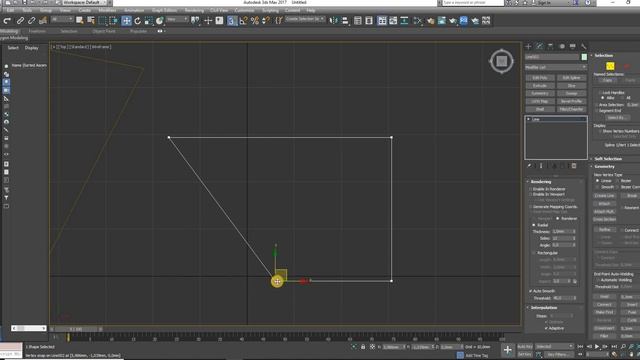This screenshot has height=360, width=640.
Task: Toggle the Adaptive interpolation checkbox
Action: click(547, 328)
